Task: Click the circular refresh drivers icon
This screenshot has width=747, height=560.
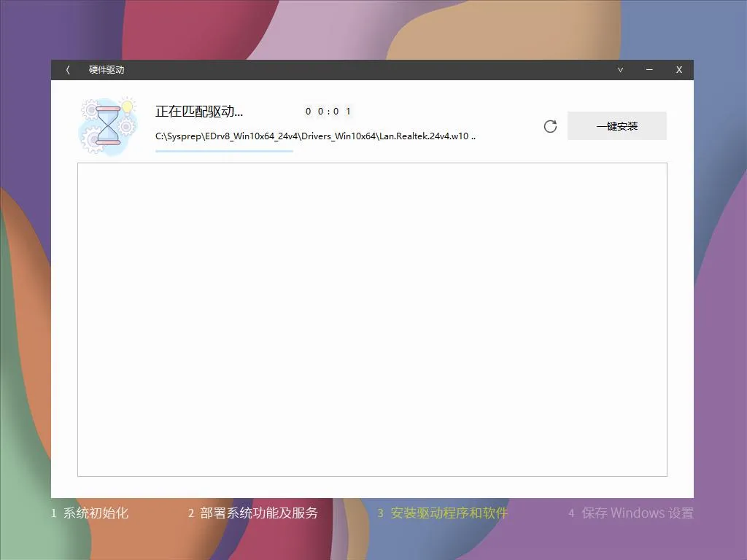Action: pyautogui.click(x=550, y=125)
